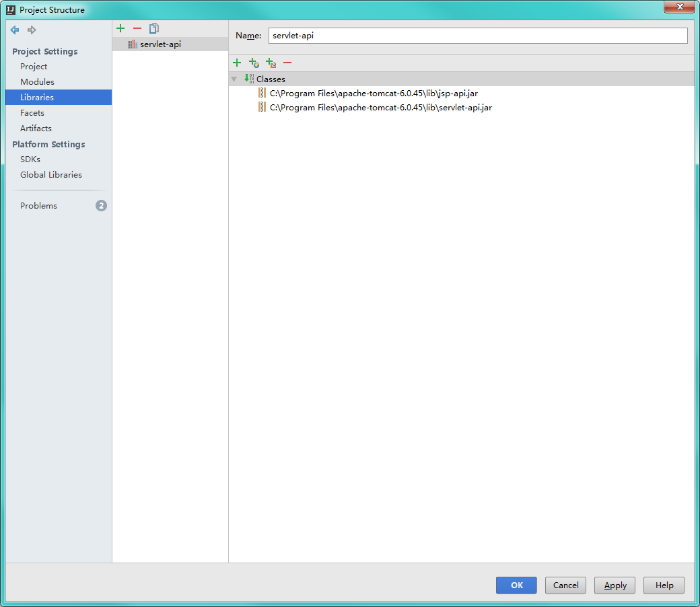Click the servlet-api library bookshelf icon
Viewport: 700px width, 607px height.
tap(132, 44)
